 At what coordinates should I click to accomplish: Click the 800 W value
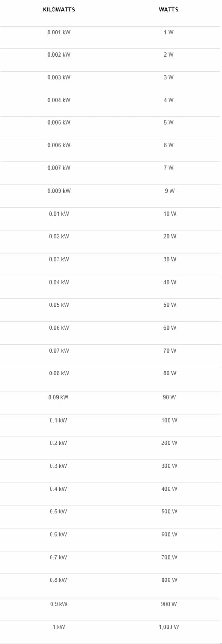pyautogui.click(x=169, y=580)
